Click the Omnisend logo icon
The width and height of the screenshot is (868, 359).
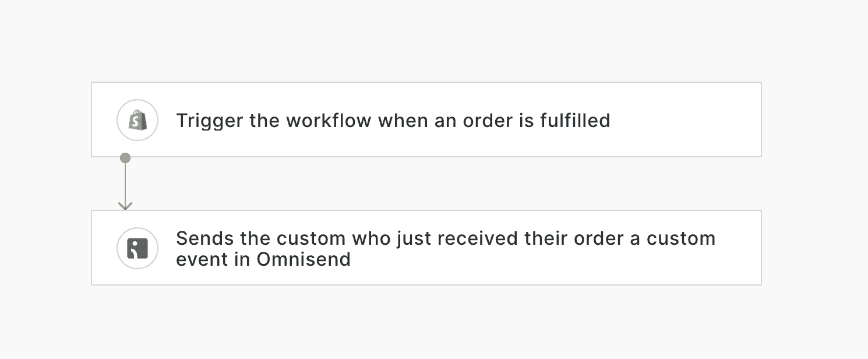pyautogui.click(x=137, y=248)
